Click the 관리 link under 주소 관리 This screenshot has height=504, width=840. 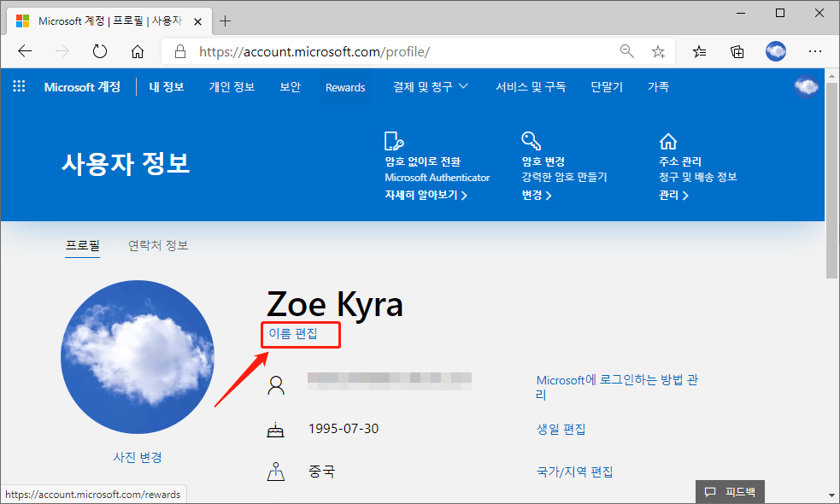click(x=673, y=196)
